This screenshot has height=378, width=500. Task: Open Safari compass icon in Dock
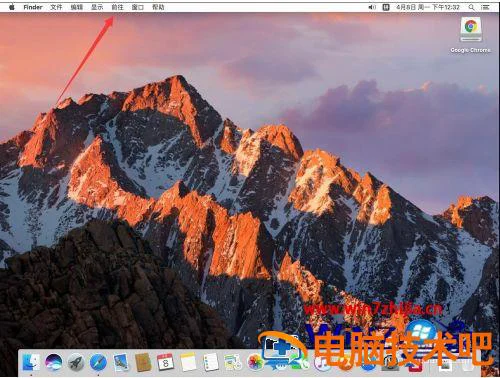(x=98, y=362)
